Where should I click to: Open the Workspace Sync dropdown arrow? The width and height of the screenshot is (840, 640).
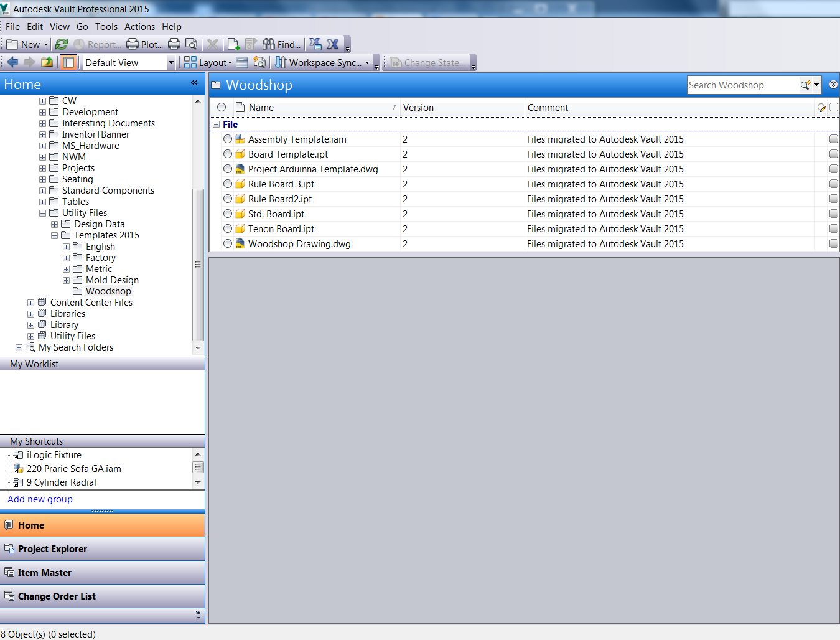point(367,62)
